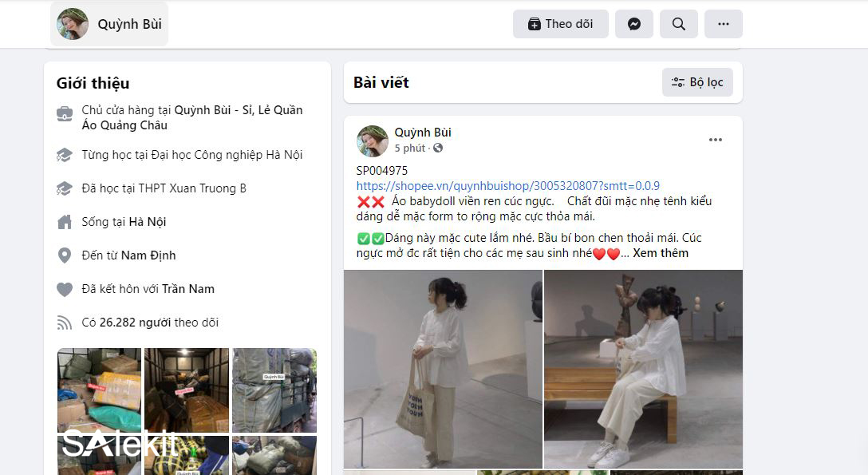The height and width of the screenshot is (475, 868).
Task: Click the heart relationship icon
Action: click(x=65, y=289)
